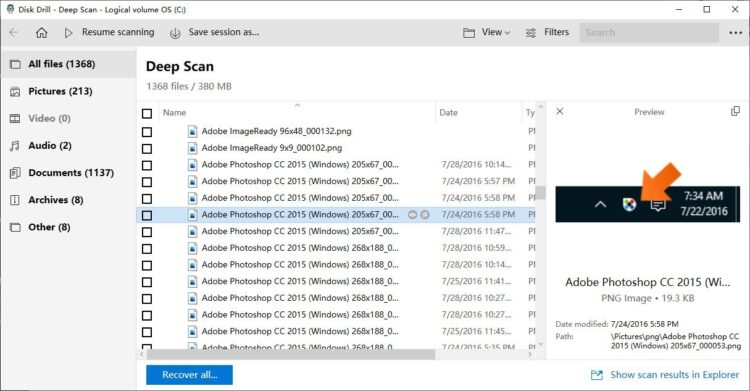Click Show scan results in Explorer link
This screenshot has width=750, height=391.
pos(674,375)
